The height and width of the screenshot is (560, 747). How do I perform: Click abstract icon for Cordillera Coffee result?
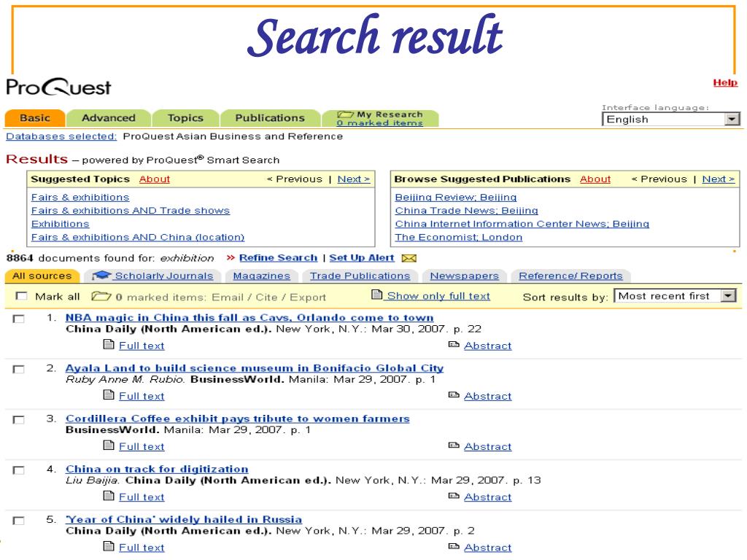[454, 446]
